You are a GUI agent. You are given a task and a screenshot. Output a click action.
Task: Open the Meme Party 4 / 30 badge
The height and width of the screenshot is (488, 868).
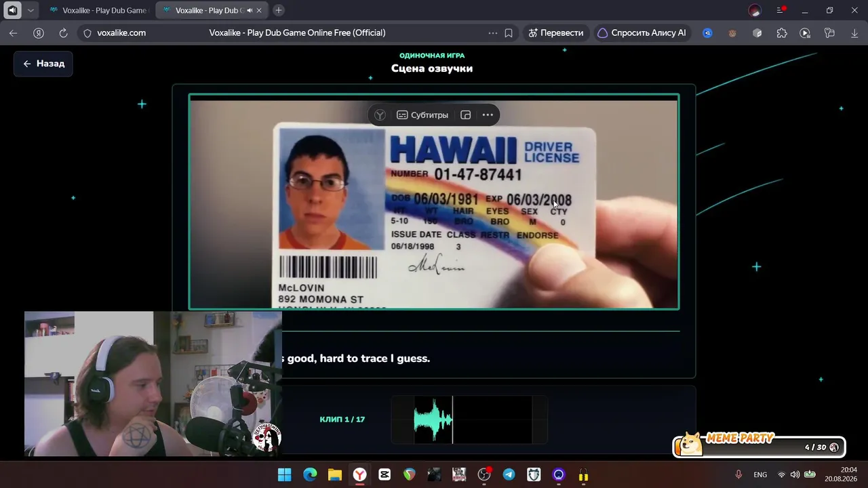point(759,445)
